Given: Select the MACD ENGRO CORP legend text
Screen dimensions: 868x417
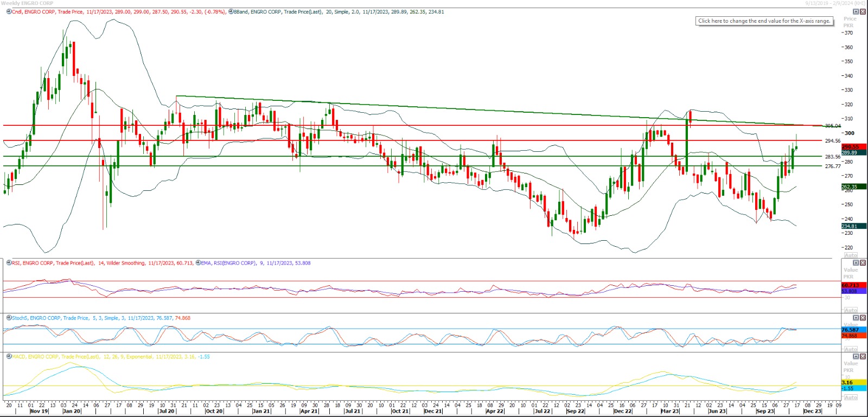Looking at the screenshot, I should coord(81,357).
